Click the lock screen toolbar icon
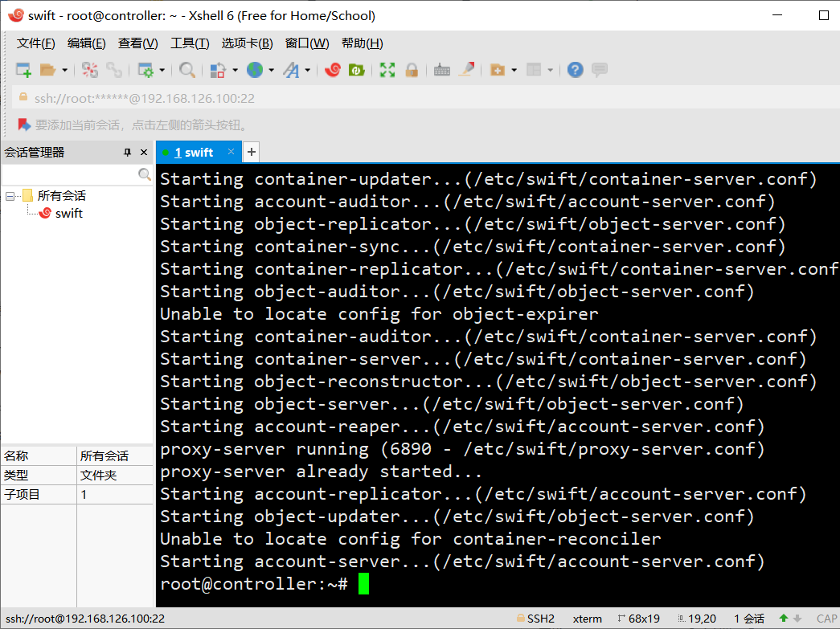Screen dimensions: 840x629 coord(412,71)
